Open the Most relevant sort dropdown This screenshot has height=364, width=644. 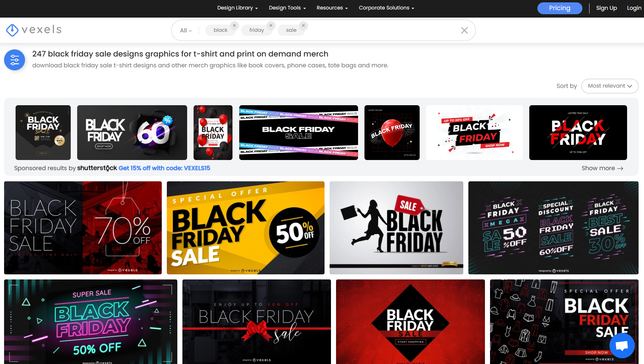(x=610, y=86)
